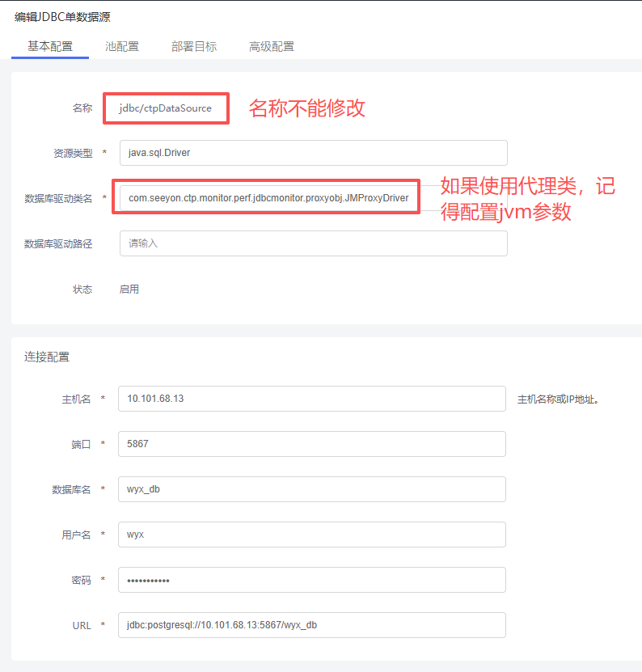Image resolution: width=642 pixels, height=672 pixels.
Task: Click the 用户名 label
Action: pos(76,535)
